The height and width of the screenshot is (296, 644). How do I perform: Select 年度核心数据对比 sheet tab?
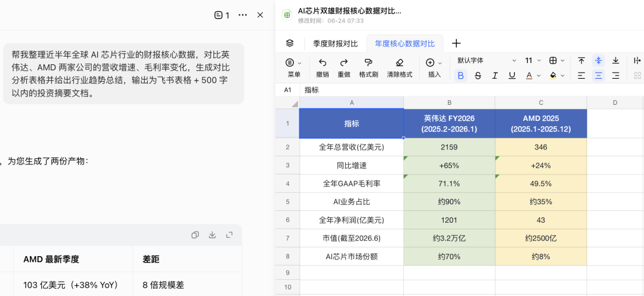[404, 43]
